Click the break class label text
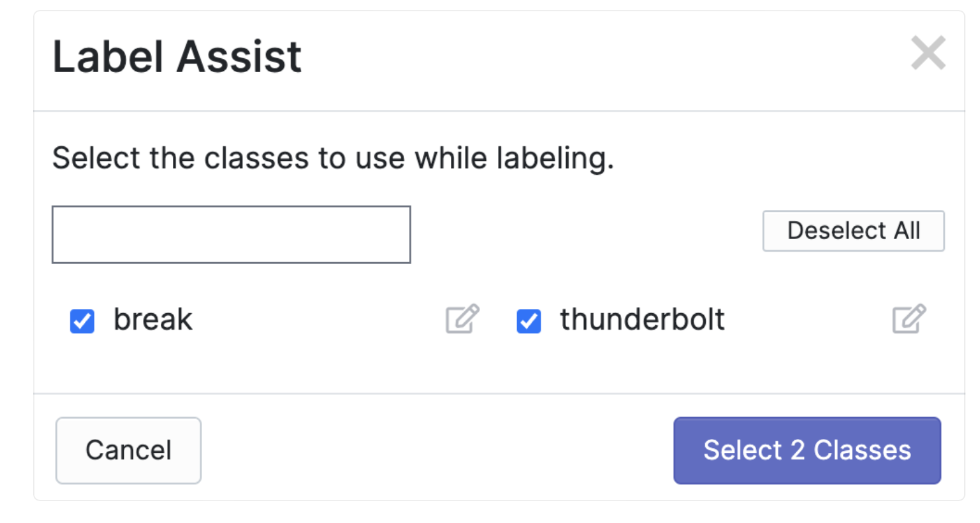 153,320
